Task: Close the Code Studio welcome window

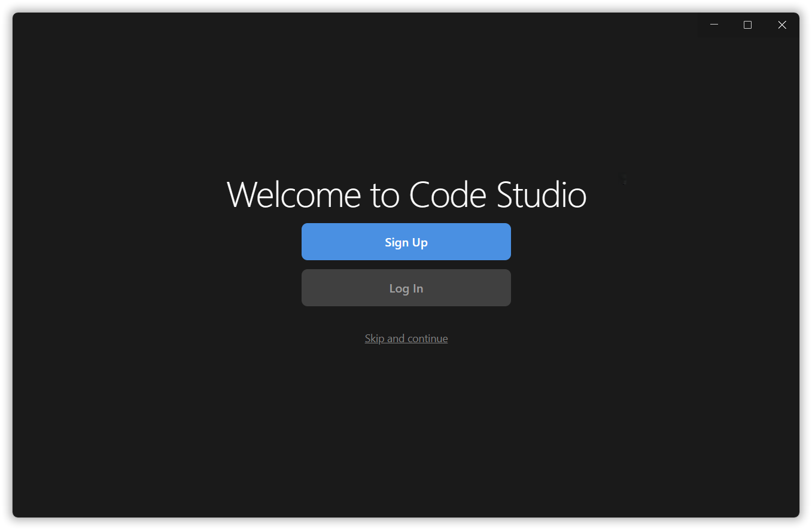Action: (781, 25)
